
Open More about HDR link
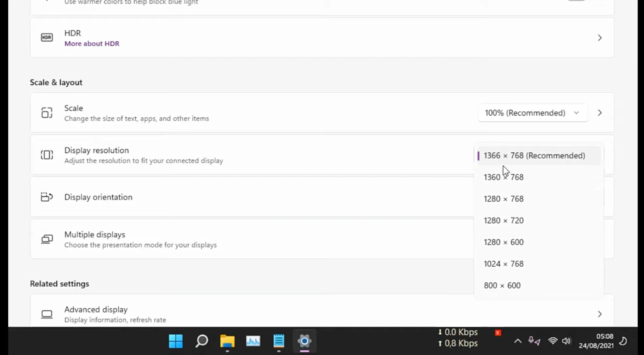click(92, 44)
